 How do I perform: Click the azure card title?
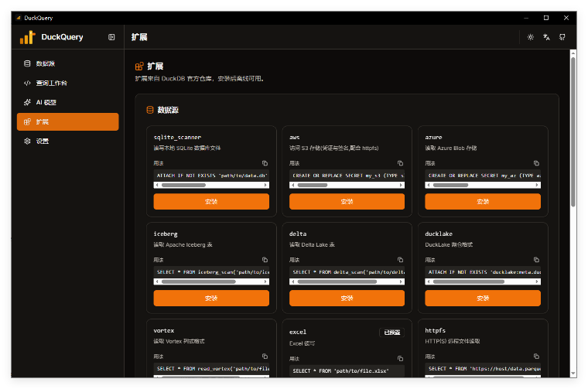tap(433, 138)
